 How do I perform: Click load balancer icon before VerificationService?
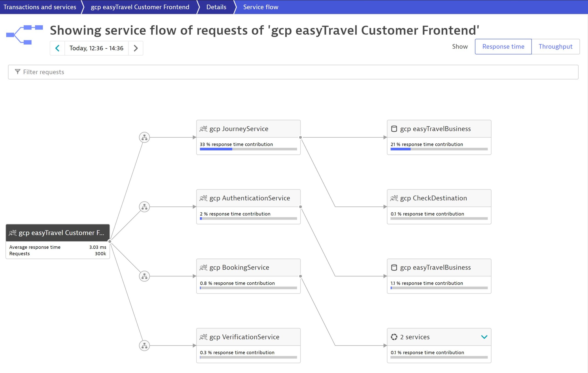point(144,346)
